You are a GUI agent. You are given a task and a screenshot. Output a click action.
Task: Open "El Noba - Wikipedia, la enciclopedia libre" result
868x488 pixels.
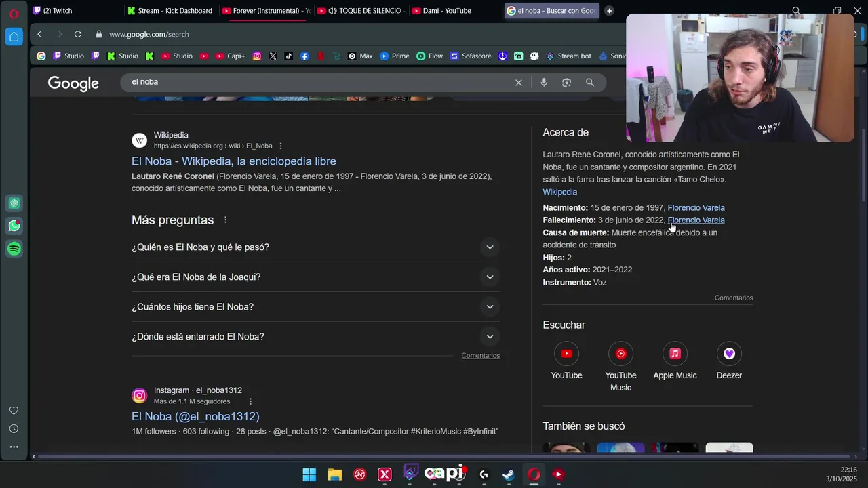point(234,161)
